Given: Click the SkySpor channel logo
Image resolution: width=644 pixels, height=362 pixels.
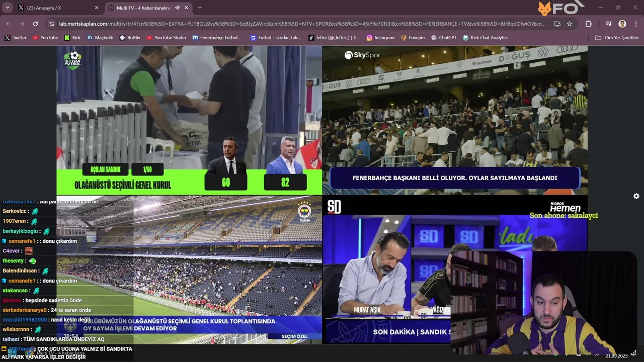Looking at the screenshot, I should [362, 55].
